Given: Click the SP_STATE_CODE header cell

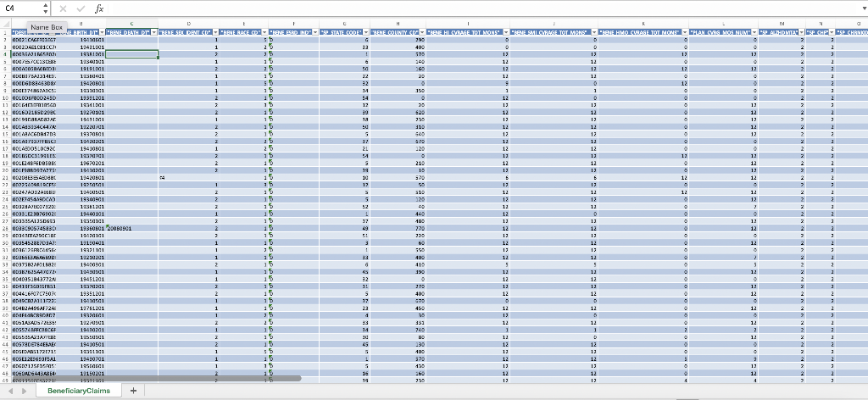Looking at the screenshot, I should click(344, 32).
